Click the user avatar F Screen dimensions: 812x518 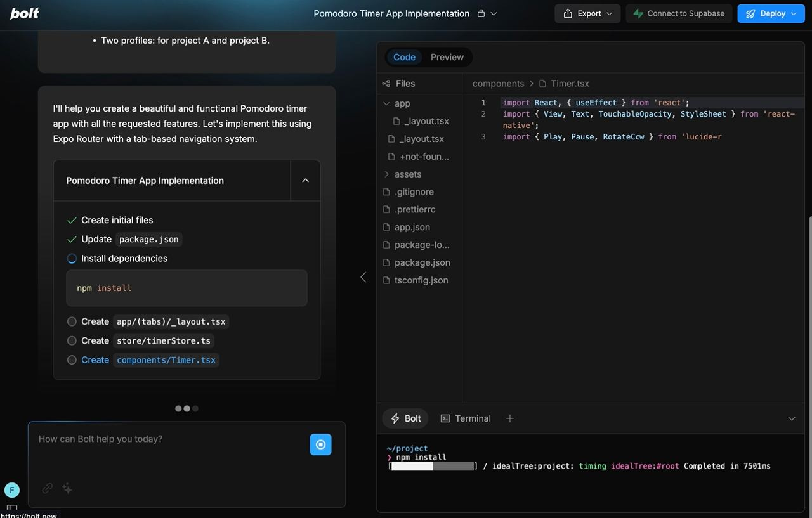click(12, 490)
